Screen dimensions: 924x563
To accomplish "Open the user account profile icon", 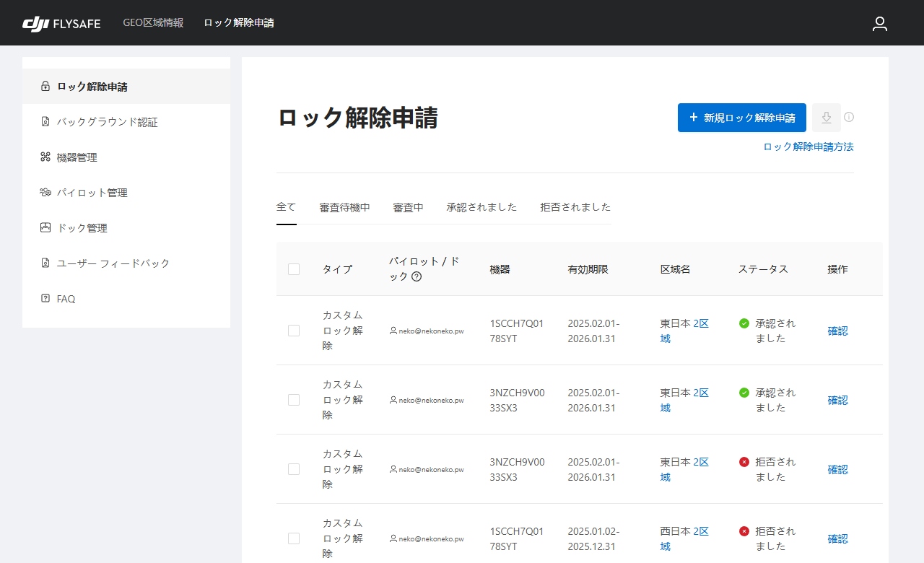I will 879,23.
